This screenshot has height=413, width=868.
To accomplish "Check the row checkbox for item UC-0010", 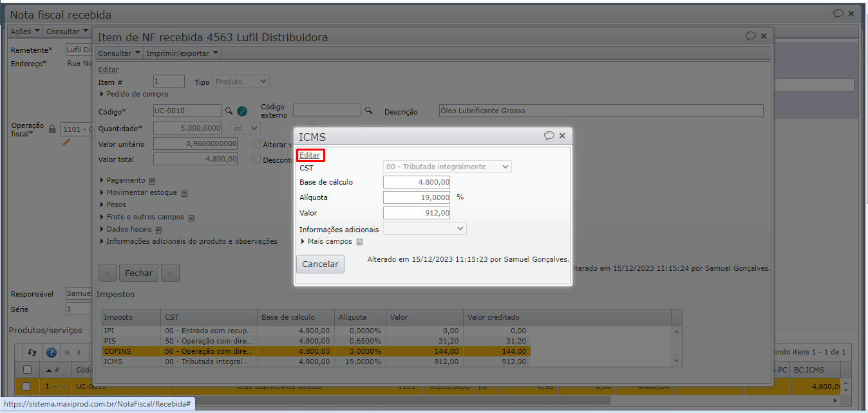I will coord(26,386).
